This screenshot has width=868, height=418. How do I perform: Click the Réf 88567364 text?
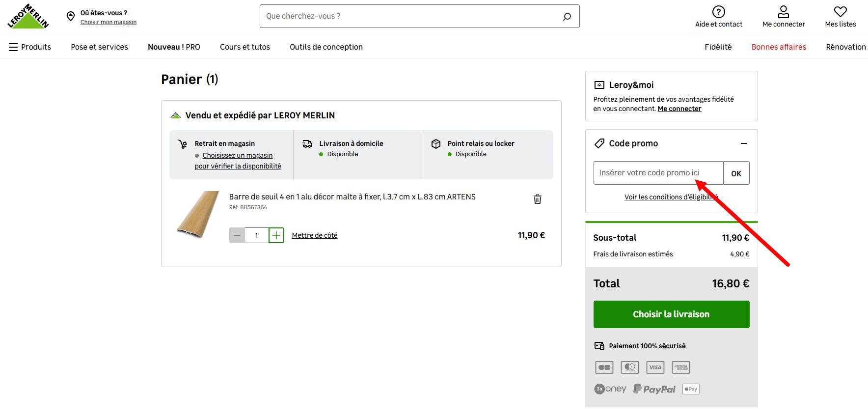tap(248, 207)
